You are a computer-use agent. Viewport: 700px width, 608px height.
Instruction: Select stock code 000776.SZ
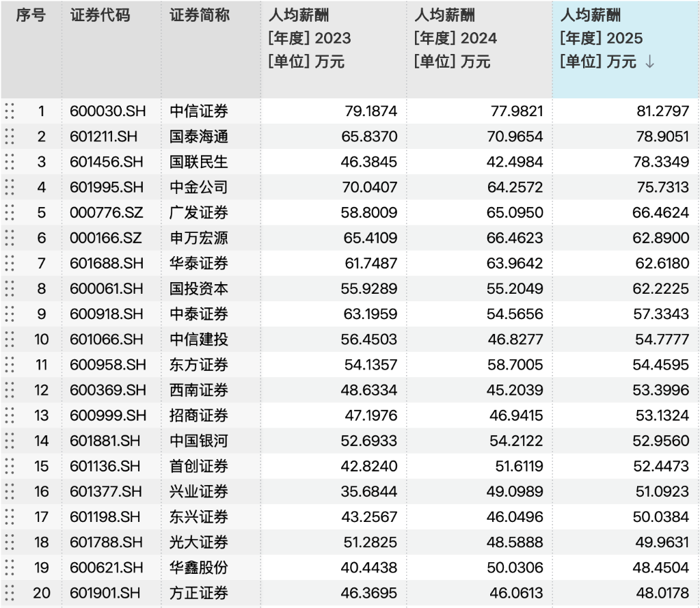(107, 212)
